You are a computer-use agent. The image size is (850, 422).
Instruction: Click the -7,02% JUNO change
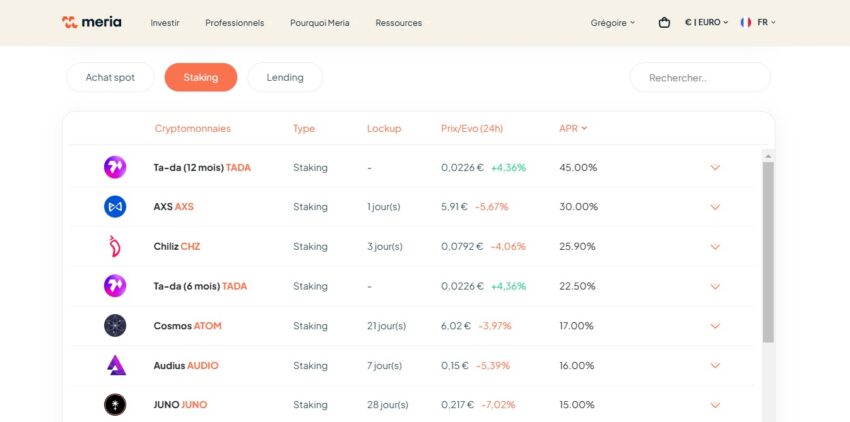[x=497, y=405]
